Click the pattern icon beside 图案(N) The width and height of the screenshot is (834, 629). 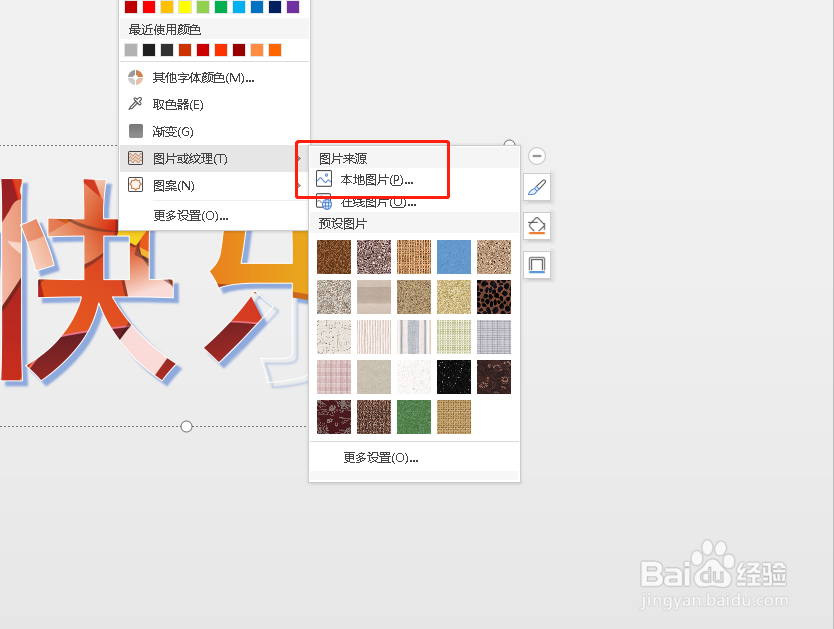[136, 185]
